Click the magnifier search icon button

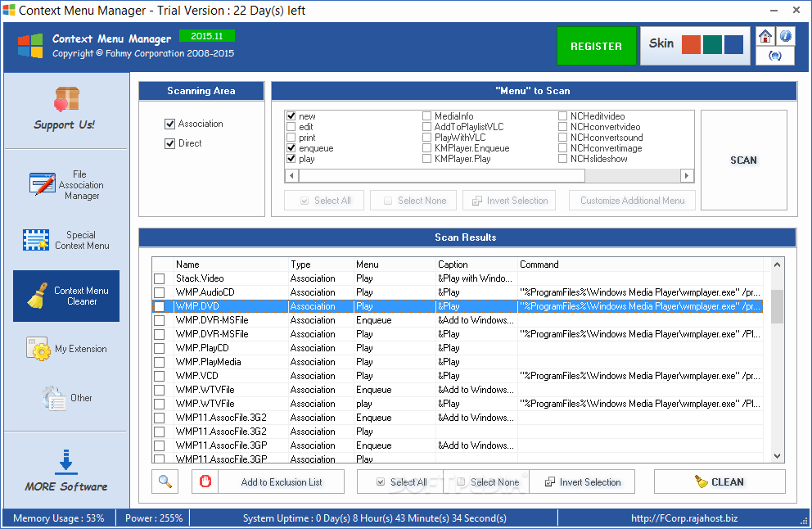pyautogui.click(x=165, y=482)
